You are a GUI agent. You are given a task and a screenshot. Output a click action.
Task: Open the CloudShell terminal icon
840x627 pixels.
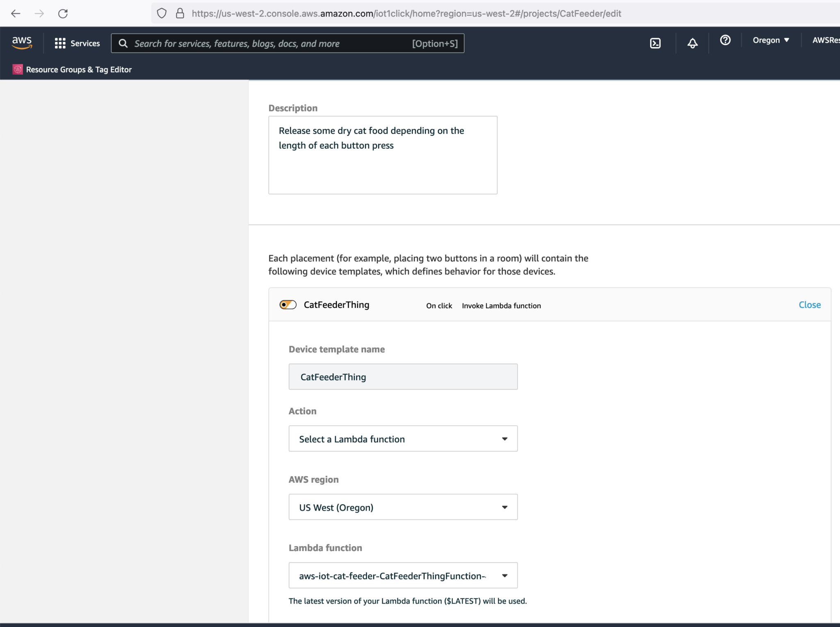point(655,43)
